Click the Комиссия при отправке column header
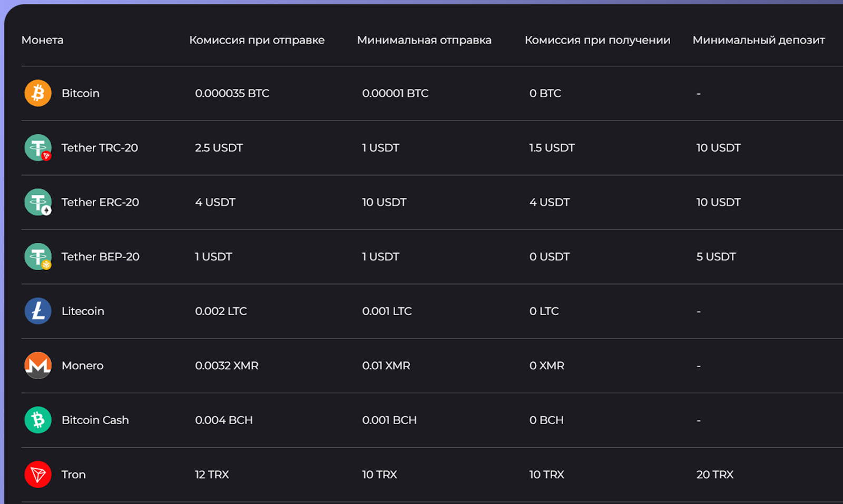 (x=257, y=40)
